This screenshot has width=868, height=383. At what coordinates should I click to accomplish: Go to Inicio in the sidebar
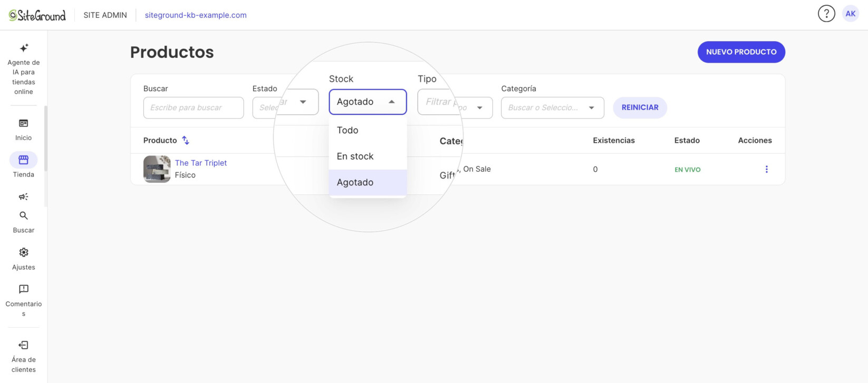(x=23, y=130)
